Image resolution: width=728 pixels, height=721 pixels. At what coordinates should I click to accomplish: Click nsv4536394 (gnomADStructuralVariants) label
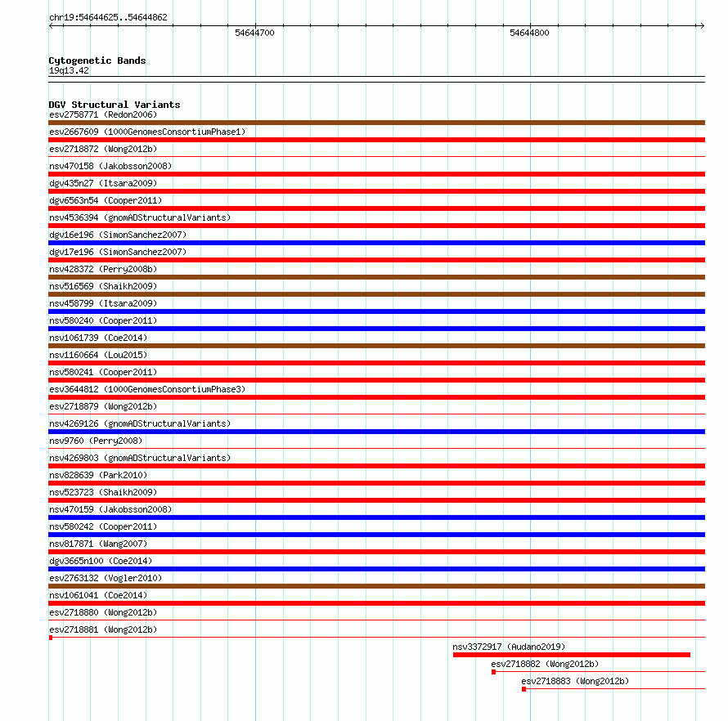click(140, 217)
